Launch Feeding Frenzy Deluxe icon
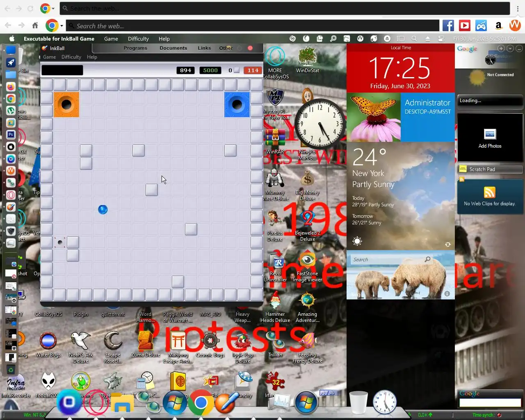Screen dimensions: 525x420 tap(308, 347)
